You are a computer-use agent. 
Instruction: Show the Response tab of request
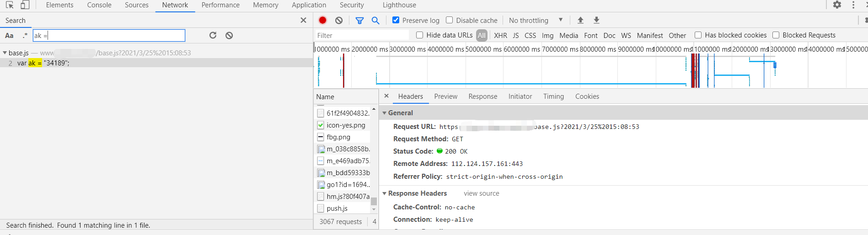point(482,96)
